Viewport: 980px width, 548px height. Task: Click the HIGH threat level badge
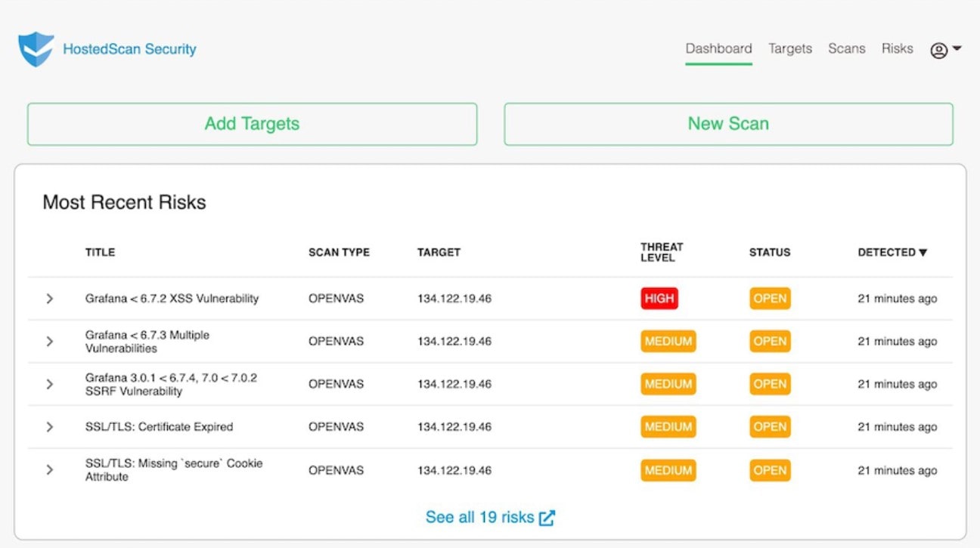(659, 299)
